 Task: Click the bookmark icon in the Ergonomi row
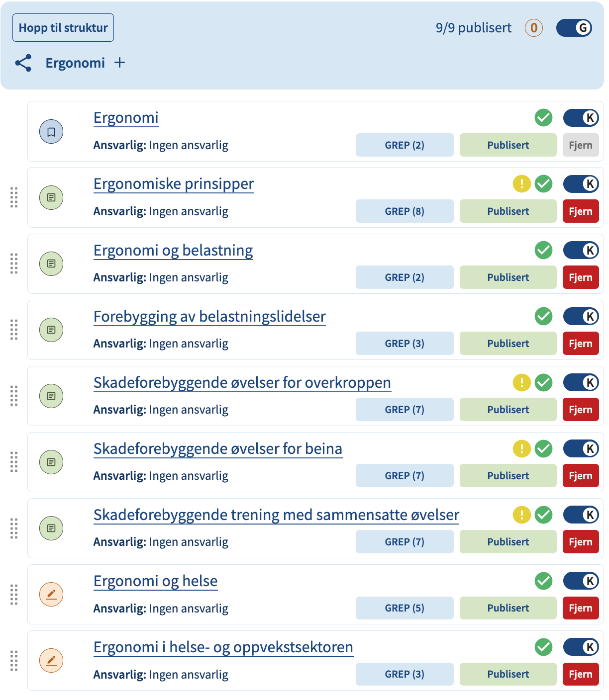click(x=51, y=132)
